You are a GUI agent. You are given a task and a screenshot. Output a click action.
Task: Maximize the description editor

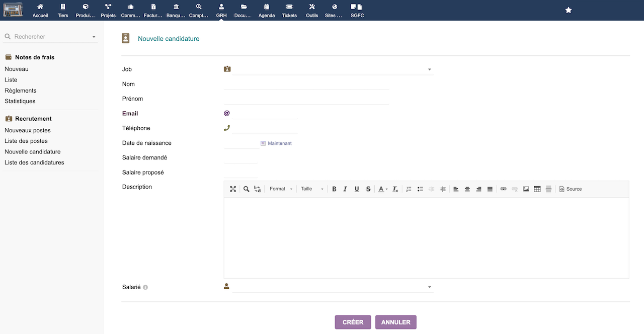[233, 189]
